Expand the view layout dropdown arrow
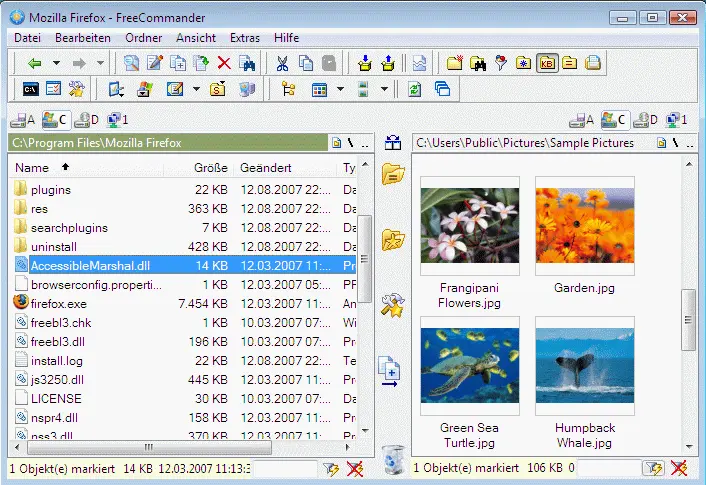 (341, 90)
